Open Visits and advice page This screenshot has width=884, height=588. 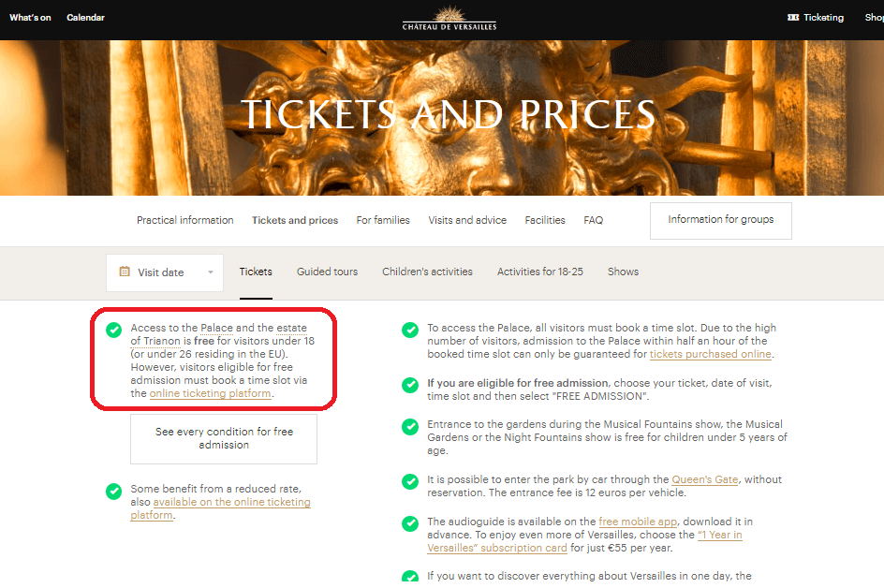click(x=467, y=220)
